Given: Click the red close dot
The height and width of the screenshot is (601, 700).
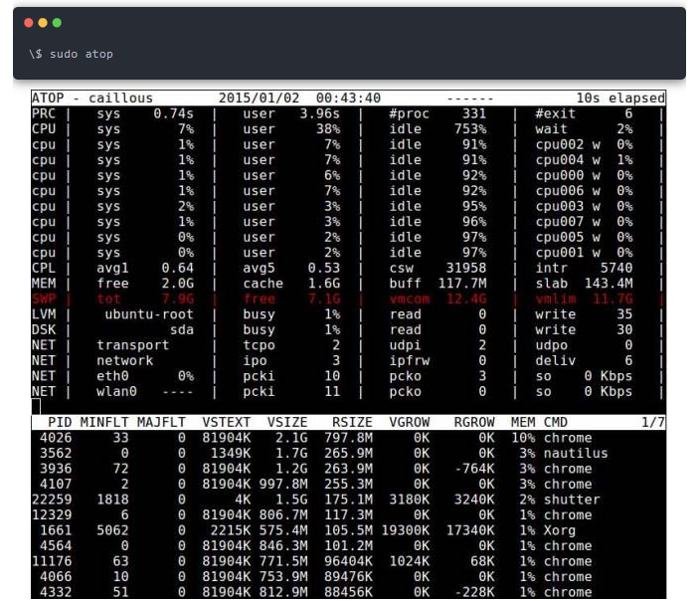Looking at the screenshot, I should click(29, 23).
